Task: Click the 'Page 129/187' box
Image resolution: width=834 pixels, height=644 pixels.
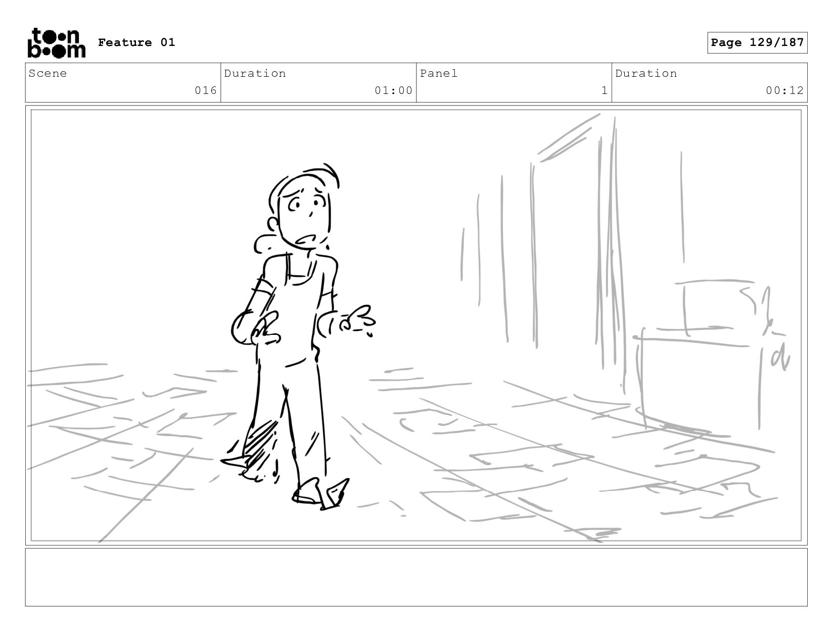Action: [757, 42]
